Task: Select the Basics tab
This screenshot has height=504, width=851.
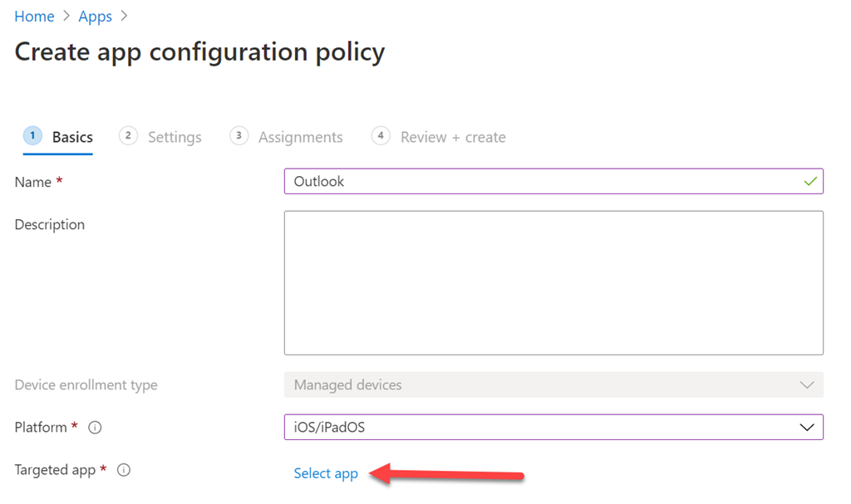Action: (x=72, y=137)
